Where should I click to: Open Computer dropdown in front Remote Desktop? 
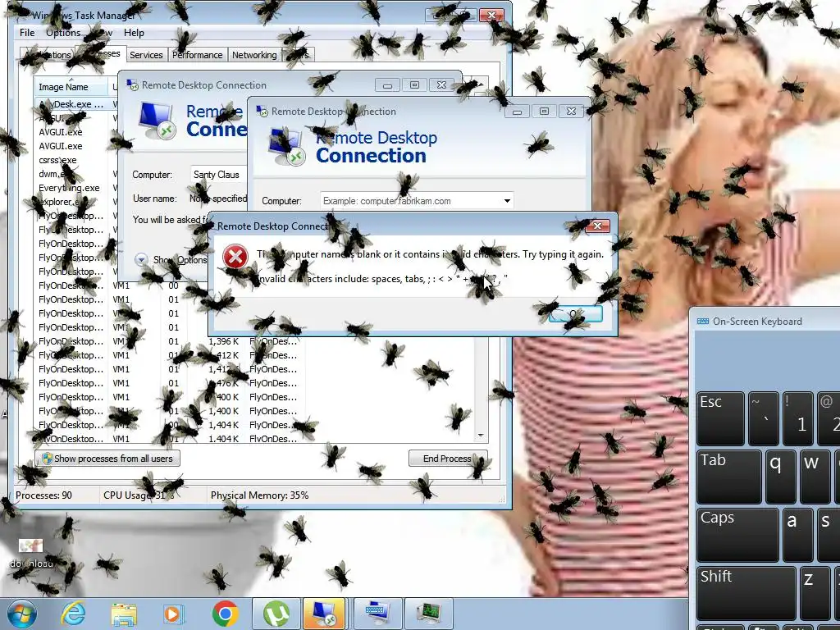click(x=507, y=201)
